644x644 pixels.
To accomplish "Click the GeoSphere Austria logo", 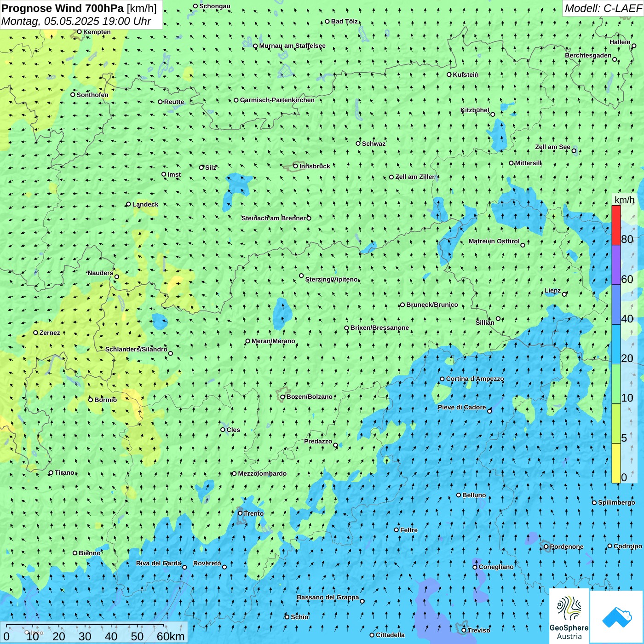I will coord(569,616).
